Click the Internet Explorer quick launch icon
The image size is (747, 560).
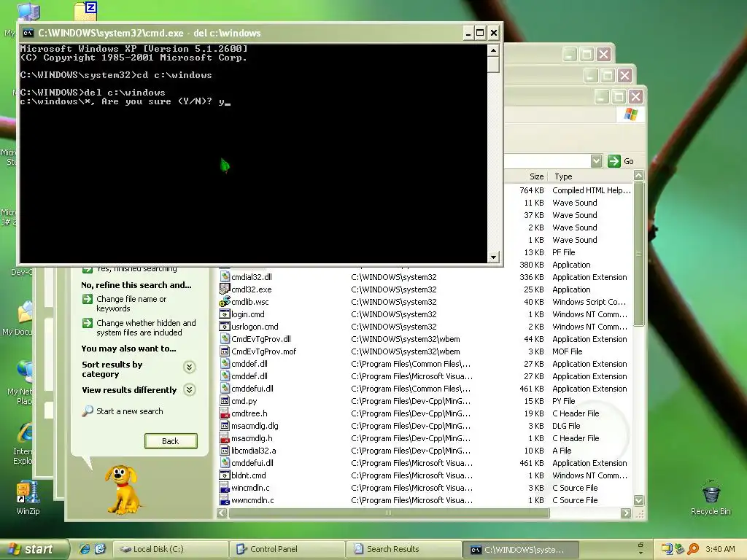85,549
